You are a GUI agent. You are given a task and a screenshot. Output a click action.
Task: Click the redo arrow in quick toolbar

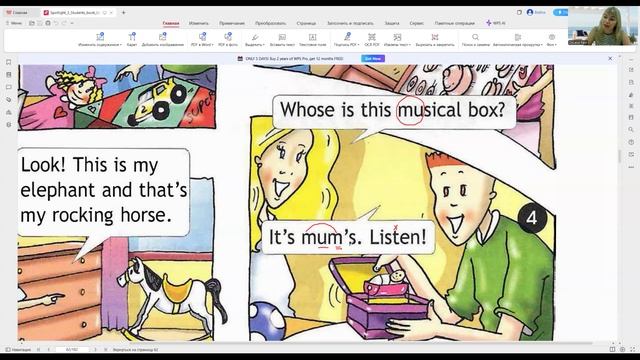click(x=64, y=23)
